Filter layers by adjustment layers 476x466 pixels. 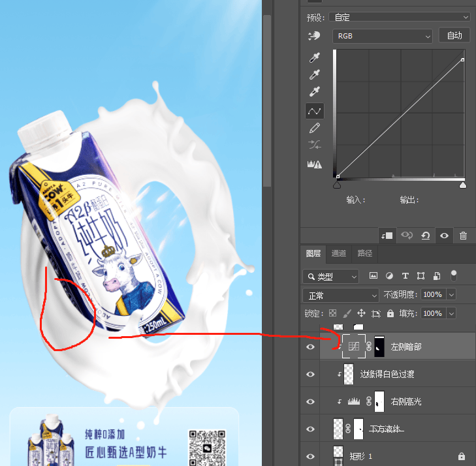tap(389, 276)
